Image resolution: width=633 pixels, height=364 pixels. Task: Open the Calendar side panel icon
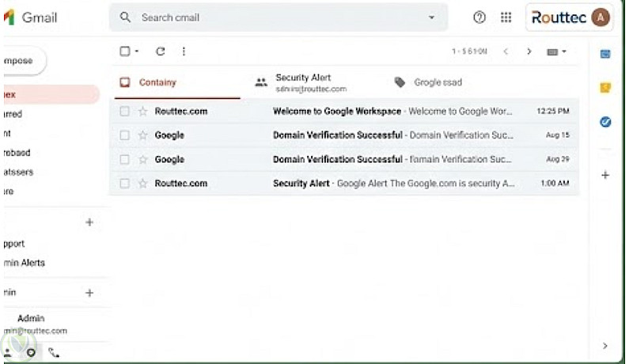pos(605,54)
